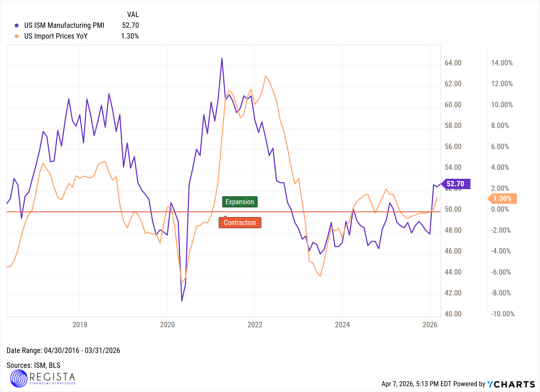
Task: Click the US ISM Manufacturing PMI legend label
Action: tap(64, 25)
